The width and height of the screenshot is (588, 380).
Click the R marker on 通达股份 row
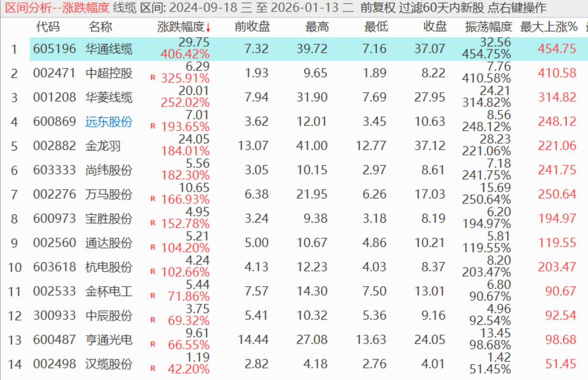(153, 247)
